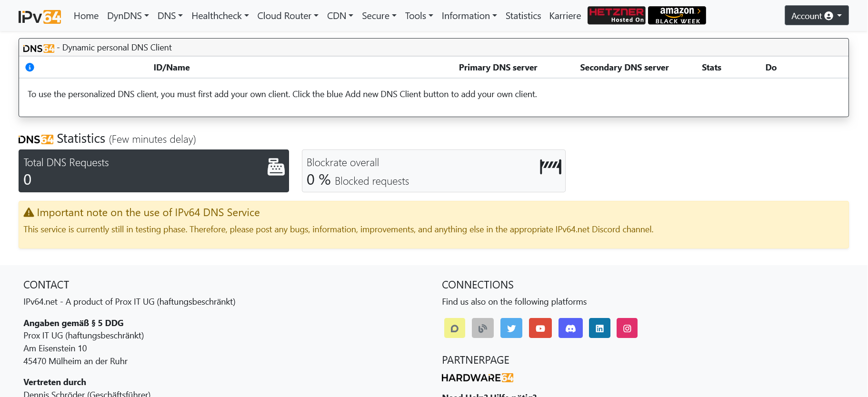Open the Twitter social link
The height and width of the screenshot is (397, 868).
(511, 328)
